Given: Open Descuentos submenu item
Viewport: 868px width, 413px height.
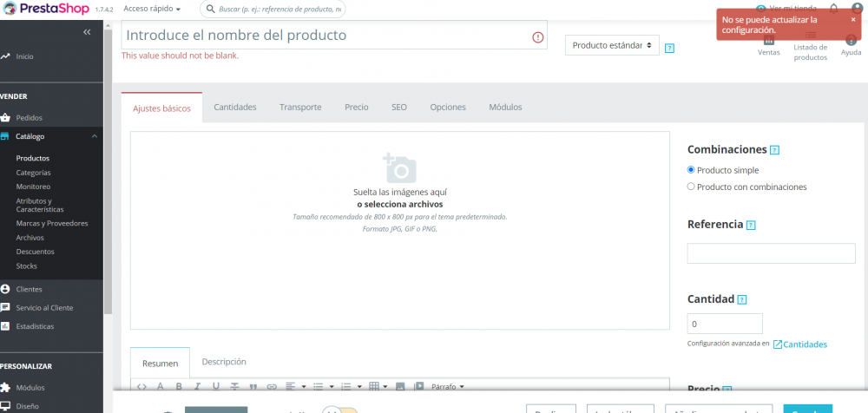Looking at the screenshot, I should tap(36, 252).
